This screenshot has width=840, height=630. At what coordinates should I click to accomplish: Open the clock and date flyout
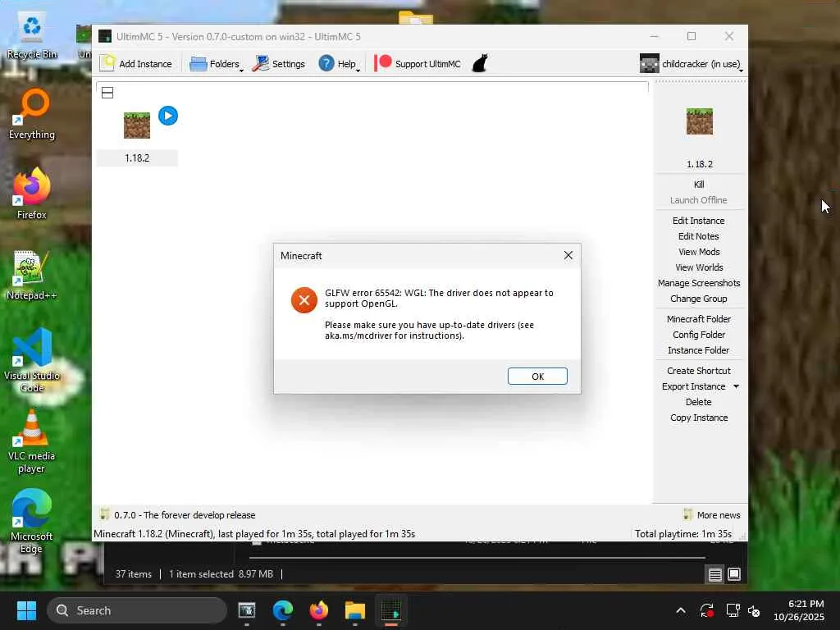pos(799,610)
